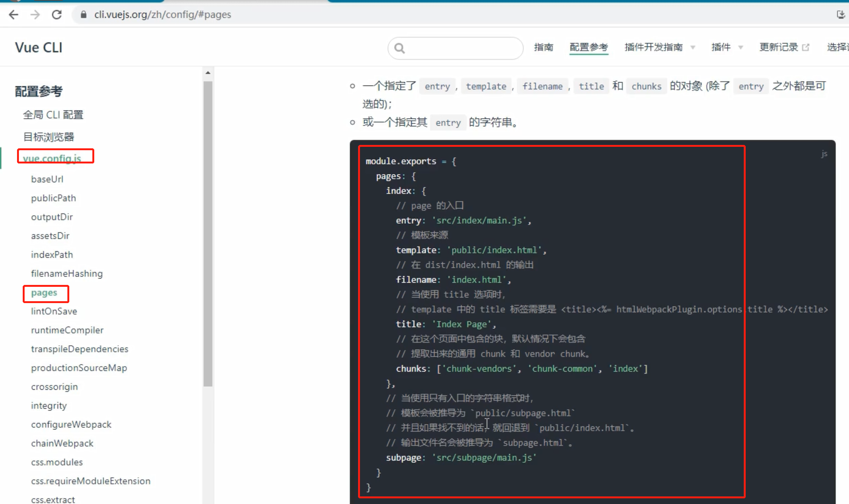The height and width of the screenshot is (504, 849).
Task: Jump to chainWebpack section
Action: tap(62, 443)
